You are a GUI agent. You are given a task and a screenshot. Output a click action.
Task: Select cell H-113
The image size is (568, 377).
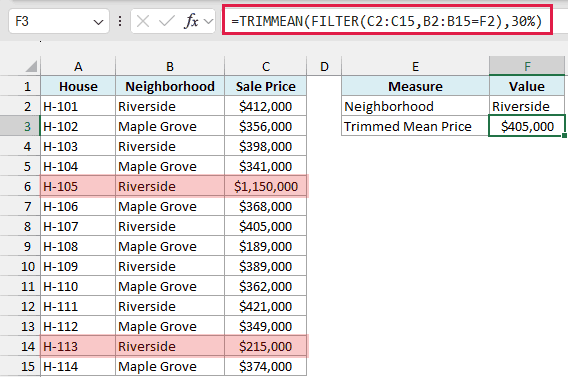coord(78,346)
